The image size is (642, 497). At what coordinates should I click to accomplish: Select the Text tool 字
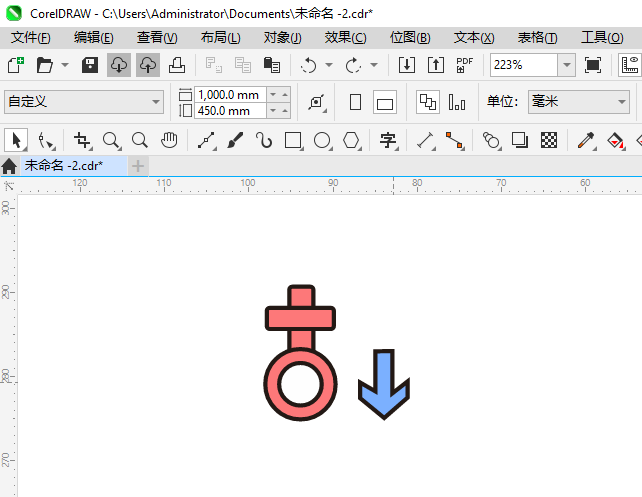pyautogui.click(x=388, y=140)
